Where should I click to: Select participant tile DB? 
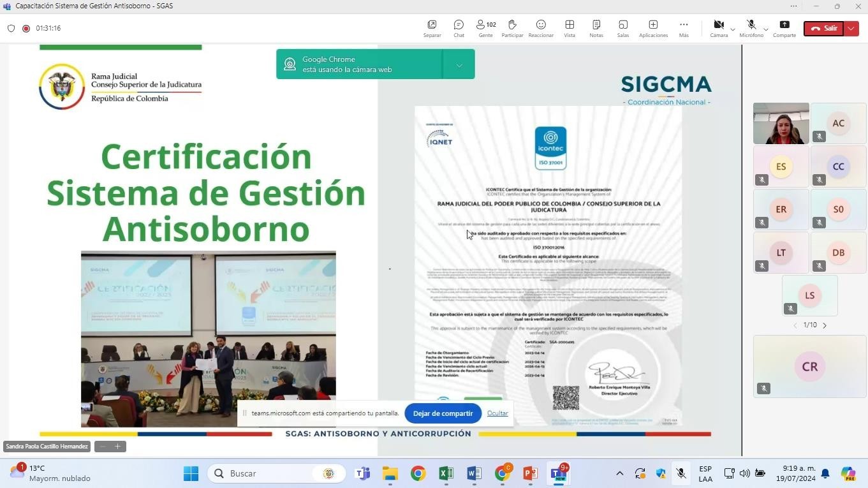point(838,253)
